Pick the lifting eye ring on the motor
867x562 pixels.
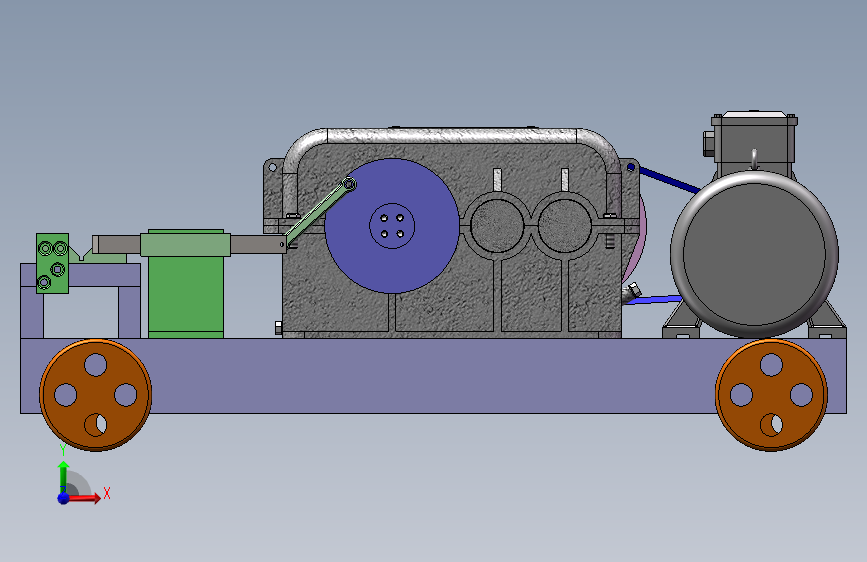click(754, 159)
